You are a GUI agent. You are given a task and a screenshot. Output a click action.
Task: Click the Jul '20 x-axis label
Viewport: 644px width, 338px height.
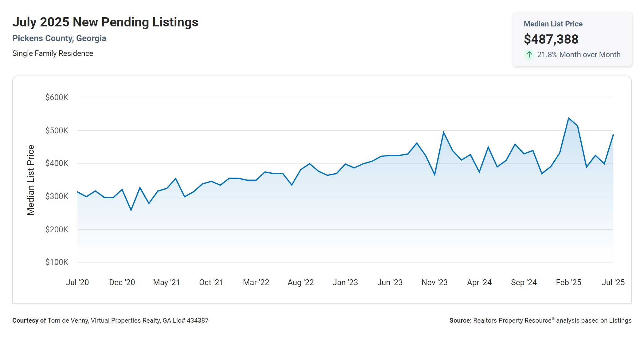(77, 282)
